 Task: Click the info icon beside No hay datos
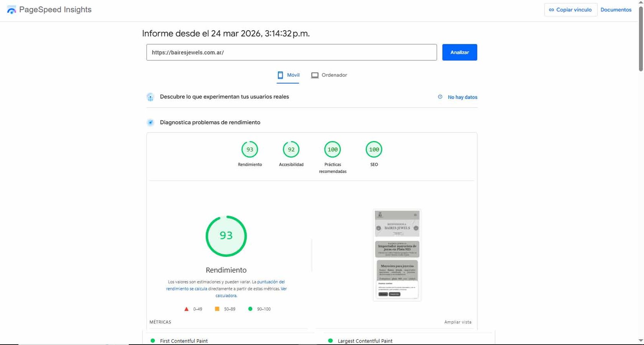[x=440, y=97]
